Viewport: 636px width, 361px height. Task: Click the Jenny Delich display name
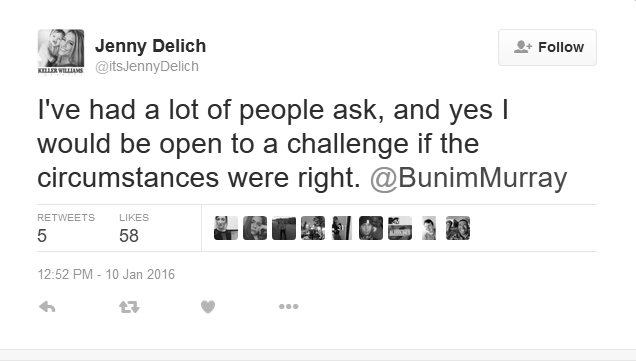pyautogui.click(x=150, y=46)
